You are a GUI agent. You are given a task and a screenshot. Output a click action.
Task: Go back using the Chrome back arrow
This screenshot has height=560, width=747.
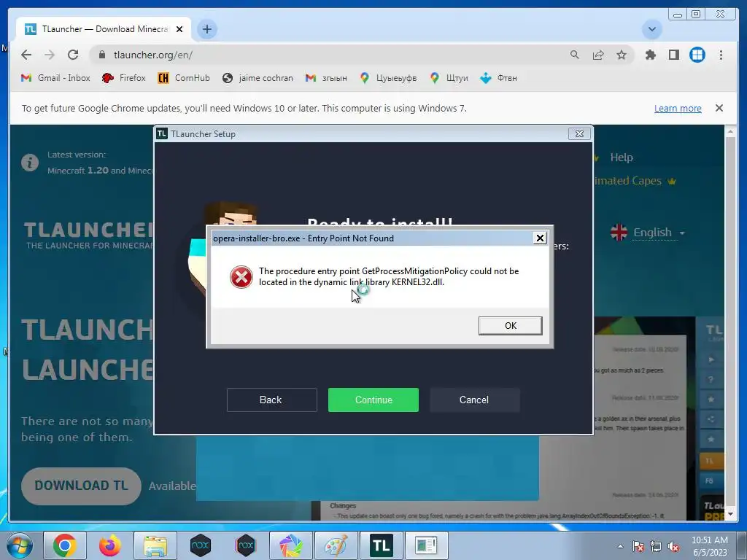[x=26, y=55]
